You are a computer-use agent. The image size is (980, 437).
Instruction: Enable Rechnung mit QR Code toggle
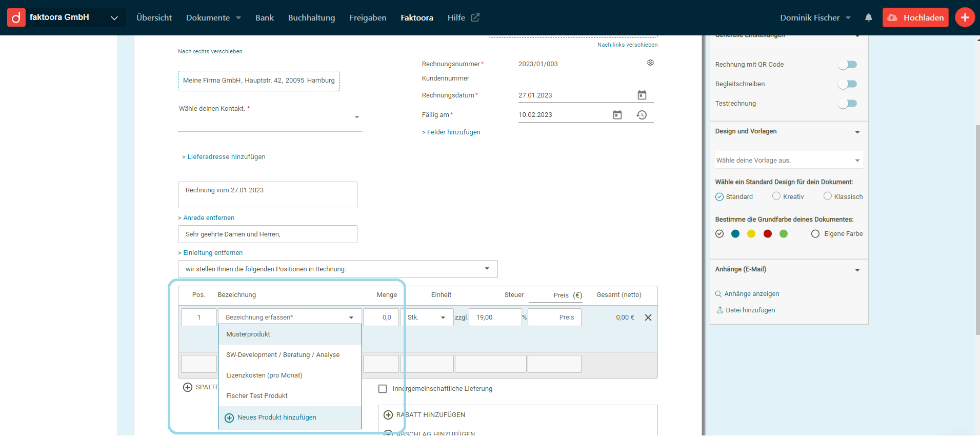click(847, 65)
